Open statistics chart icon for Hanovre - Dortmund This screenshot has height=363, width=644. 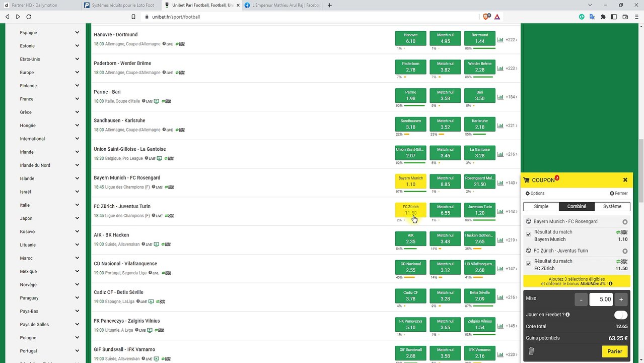(x=500, y=40)
